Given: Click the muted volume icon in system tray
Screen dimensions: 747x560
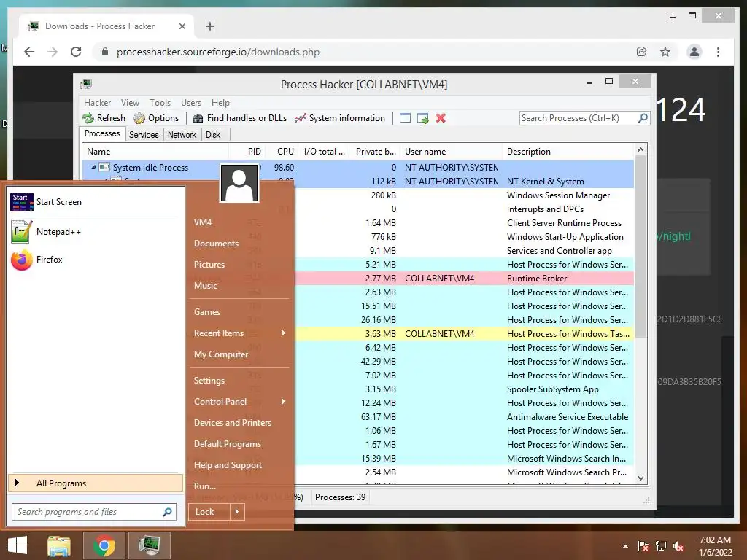Looking at the screenshot, I should pyautogui.click(x=678, y=546).
